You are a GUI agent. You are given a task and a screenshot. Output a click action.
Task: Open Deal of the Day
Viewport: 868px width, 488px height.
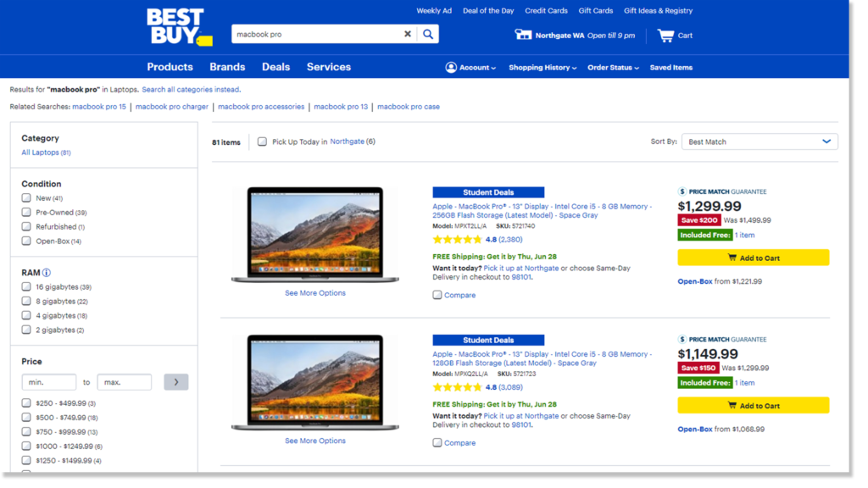(x=488, y=10)
